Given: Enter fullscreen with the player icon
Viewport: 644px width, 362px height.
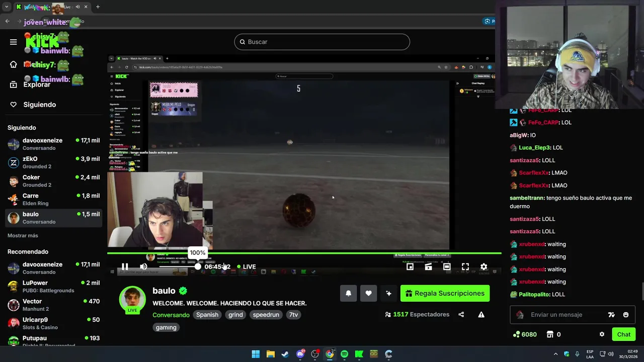Looking at the screenshot, I should [x=465, y=266].
